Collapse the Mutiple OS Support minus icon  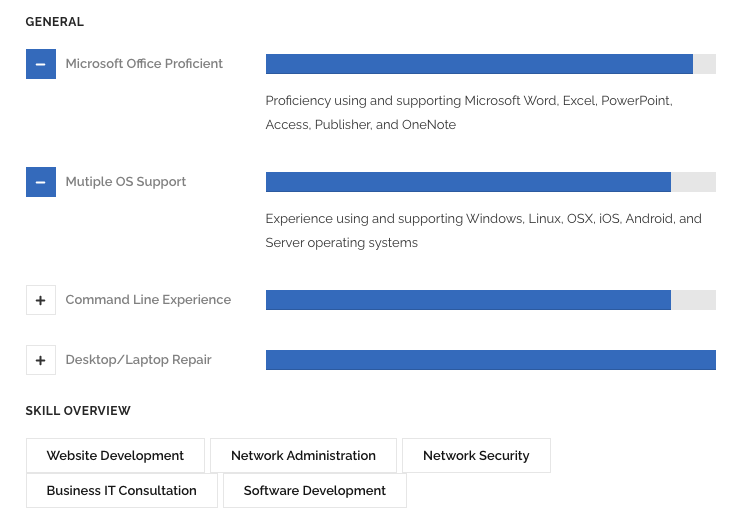pyautogui.click(x=40, y=182)
